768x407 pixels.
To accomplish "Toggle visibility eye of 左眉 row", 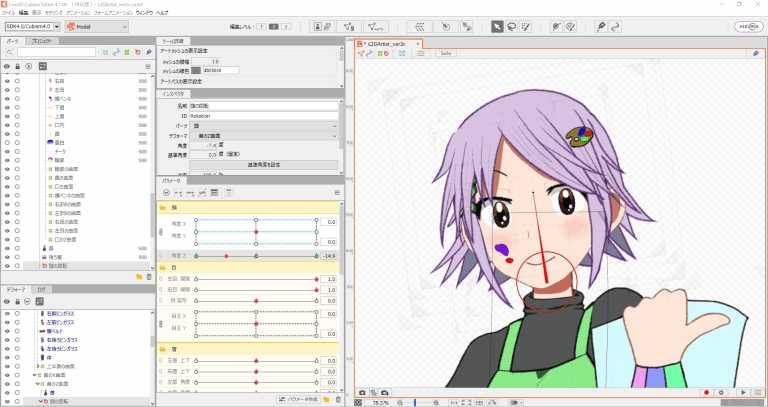I will tap(7, 90).
